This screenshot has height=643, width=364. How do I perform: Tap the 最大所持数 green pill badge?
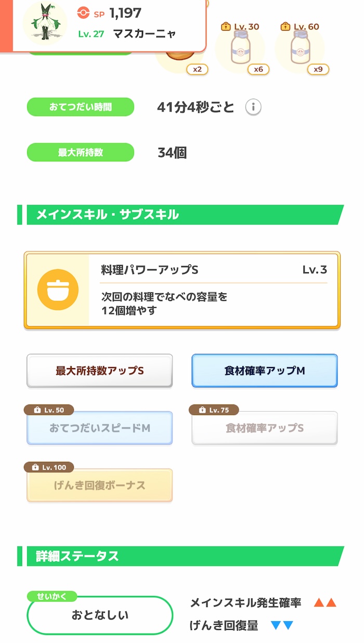80,152
